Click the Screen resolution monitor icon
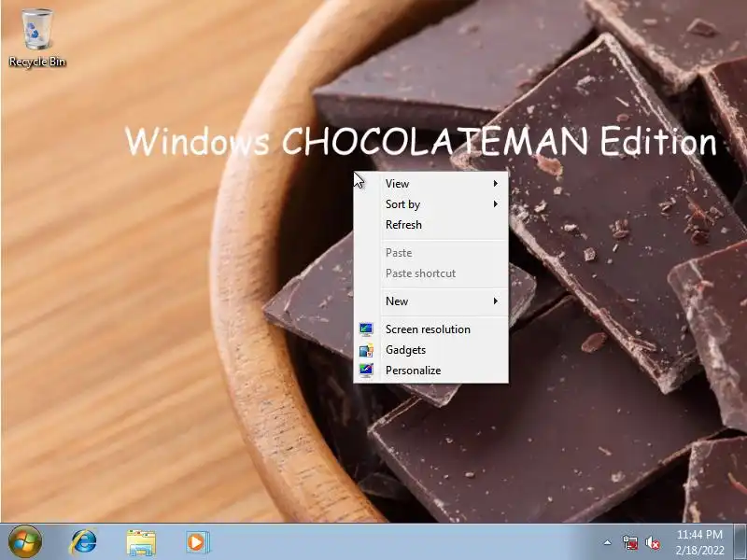 pos(366,329)
